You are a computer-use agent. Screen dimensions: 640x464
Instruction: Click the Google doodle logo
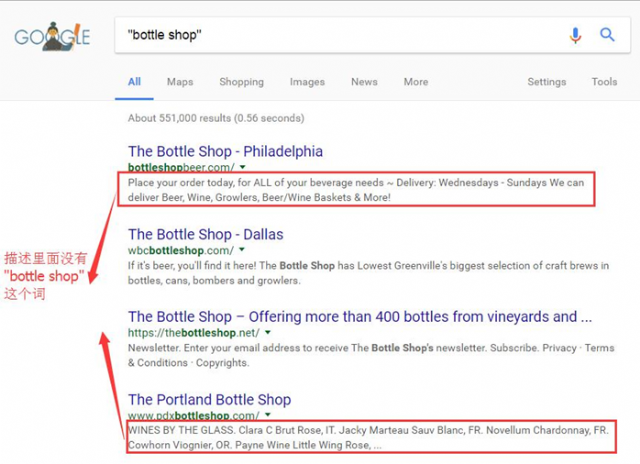tap(52, 36)
